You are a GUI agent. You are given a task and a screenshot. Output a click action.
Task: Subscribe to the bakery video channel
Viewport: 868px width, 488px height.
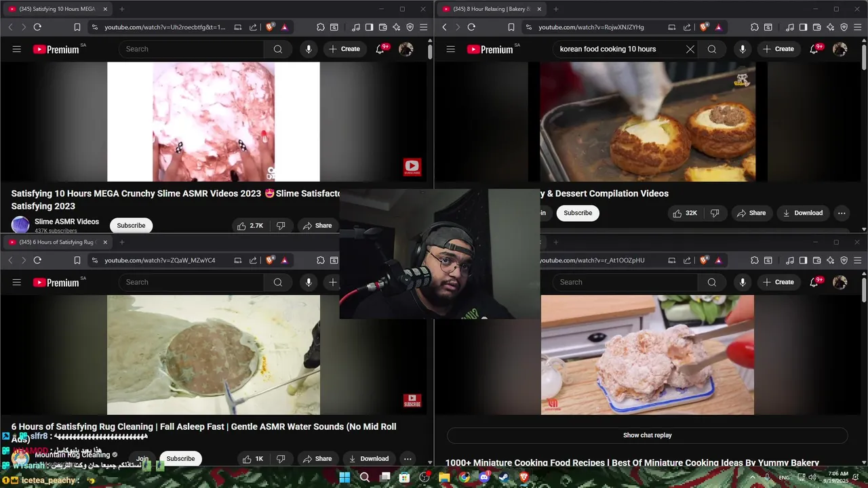[578, 213]
